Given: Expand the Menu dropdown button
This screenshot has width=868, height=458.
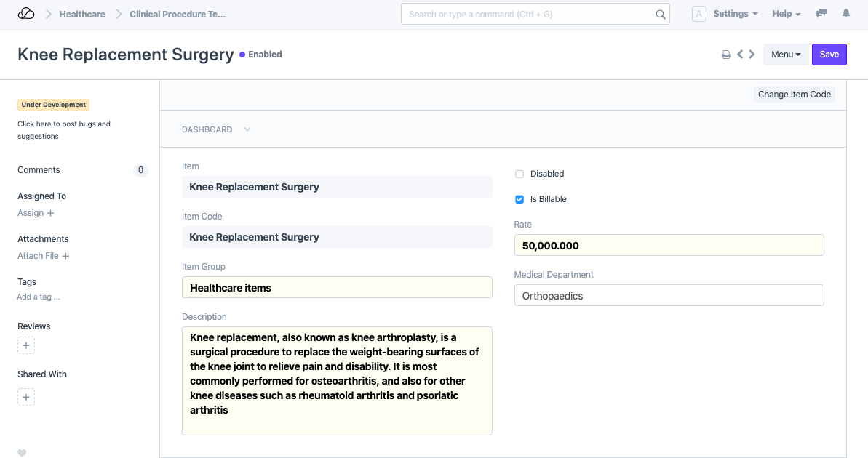Looking at the screenshot, I should coord(786,55).
